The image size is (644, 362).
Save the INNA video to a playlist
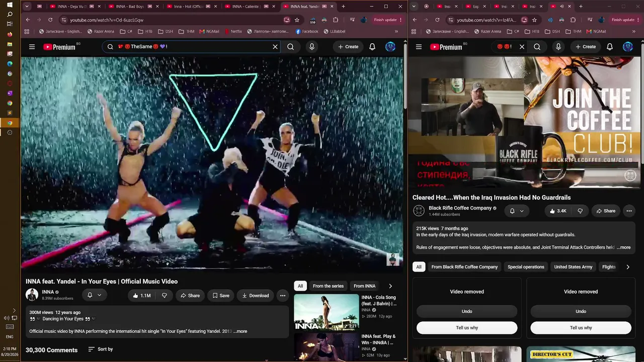[x=221, y=296]
